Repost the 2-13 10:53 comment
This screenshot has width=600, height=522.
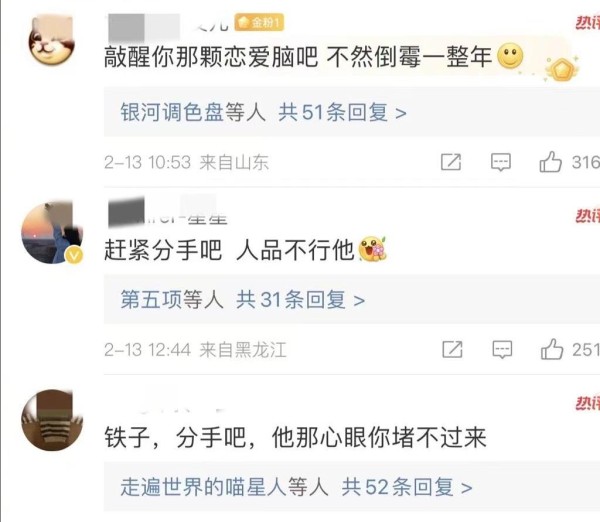451,162
